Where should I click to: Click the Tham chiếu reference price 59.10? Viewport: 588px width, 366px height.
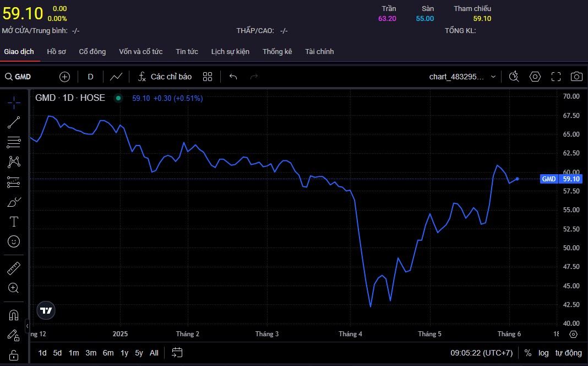tap(482, 18)
